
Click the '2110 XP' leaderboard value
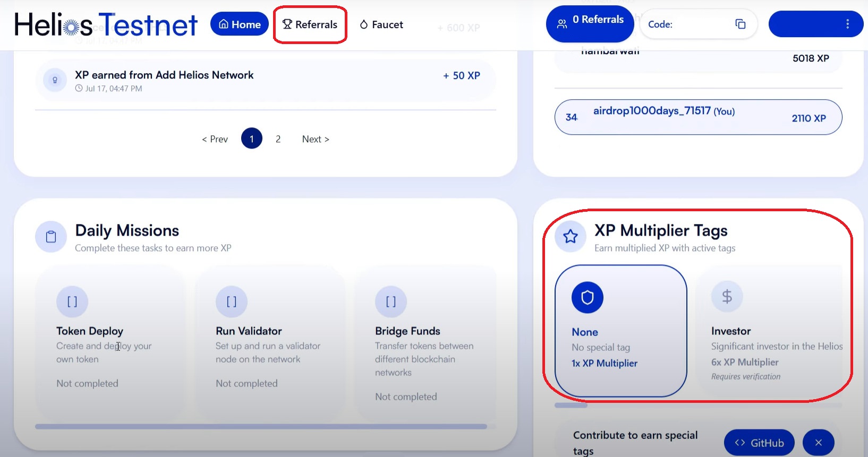coord(809,118)
